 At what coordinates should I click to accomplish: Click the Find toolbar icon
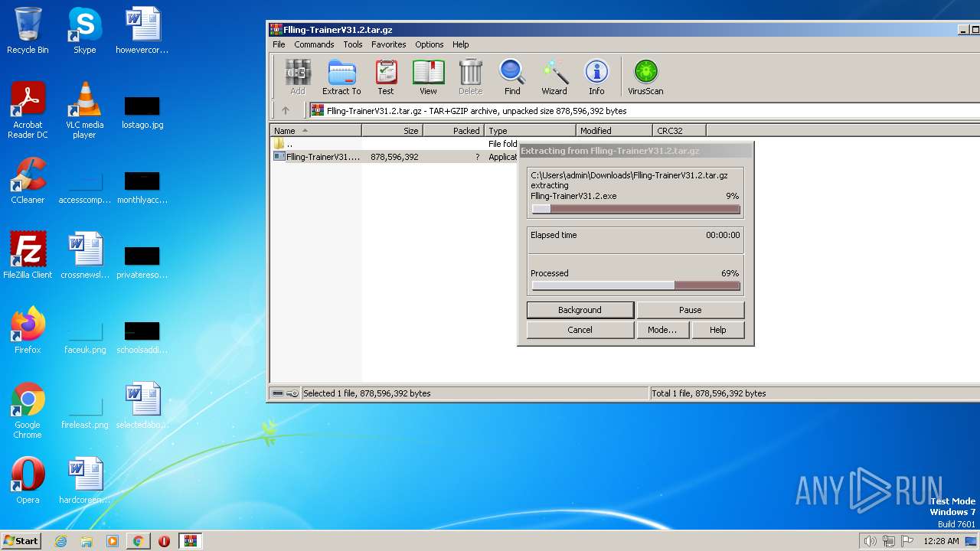pyautogui.click(x=512, y=77)
